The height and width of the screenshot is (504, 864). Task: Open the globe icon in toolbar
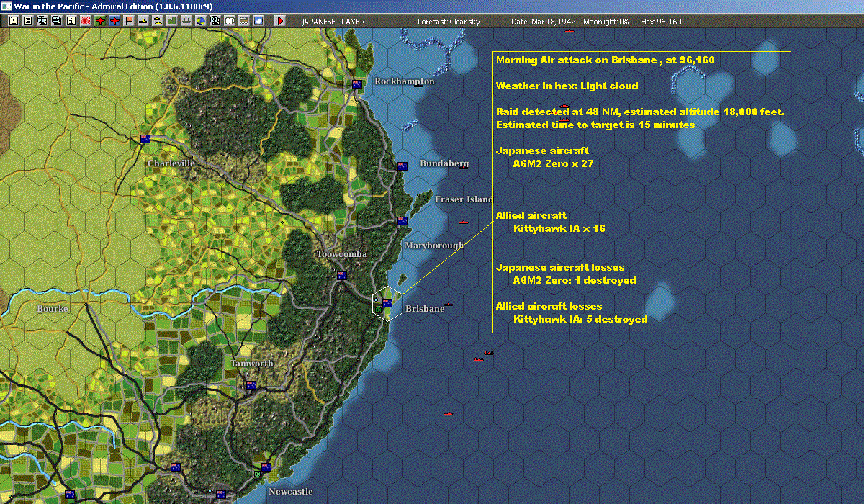(200, 21)
